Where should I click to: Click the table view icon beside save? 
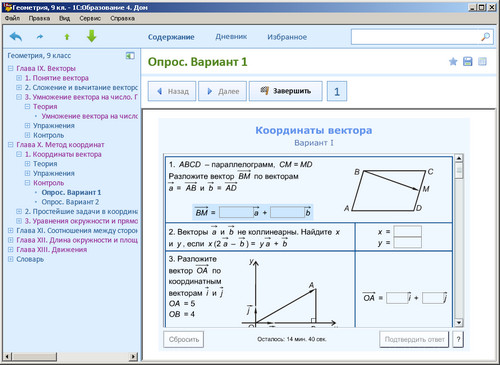click(x=482, y=62)
